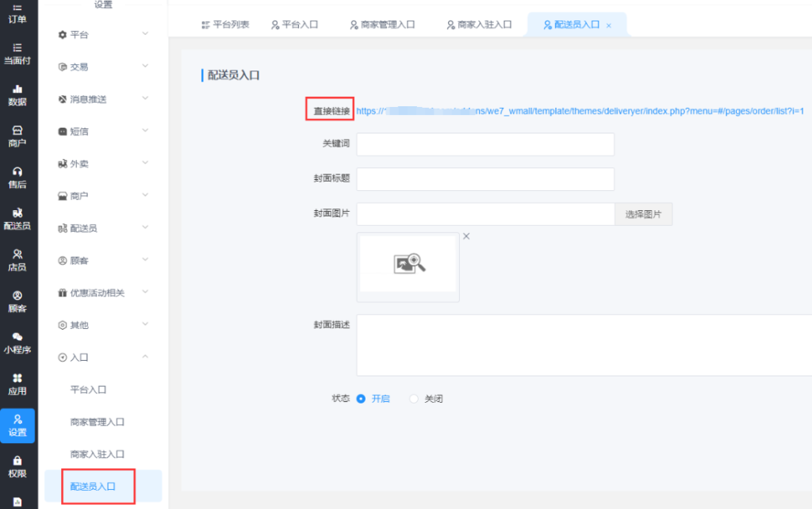
Task: Open 售后 headset icon in sidebar
Action: pyautogui.click(x=17, y=177)
